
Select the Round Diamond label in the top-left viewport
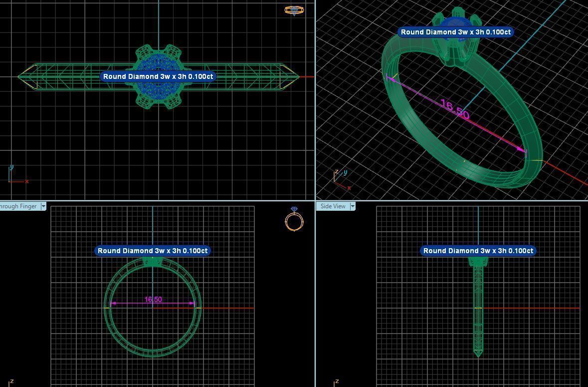[x=158, y=76]
